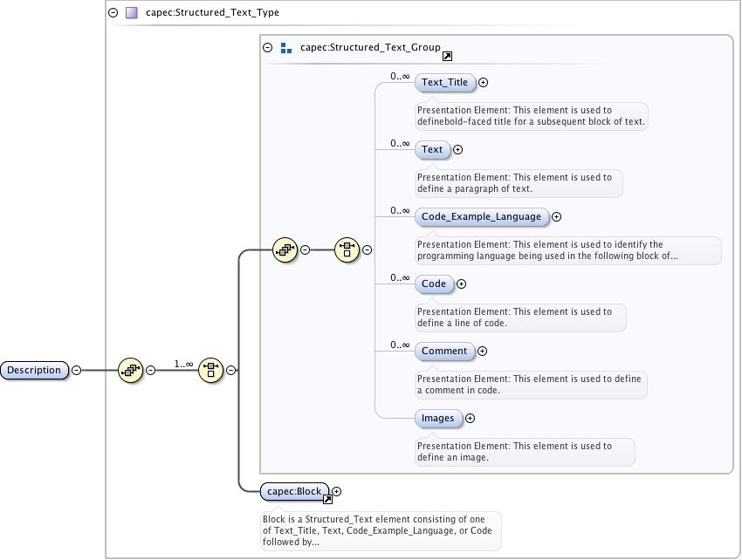The width and height of the screenshot is (742, 560).
Task: Select the Code element node
Action: [434, 283]
